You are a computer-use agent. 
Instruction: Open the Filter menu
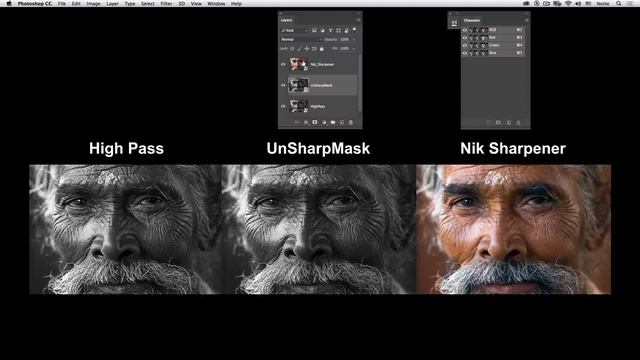pyautogui.click(x=166, y=4)
